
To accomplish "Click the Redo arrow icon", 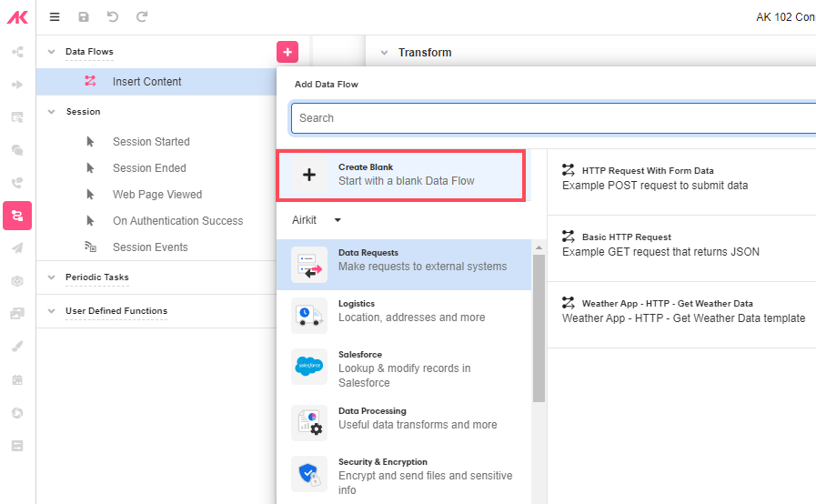I will pyautogui.click(x=142, y=16).
